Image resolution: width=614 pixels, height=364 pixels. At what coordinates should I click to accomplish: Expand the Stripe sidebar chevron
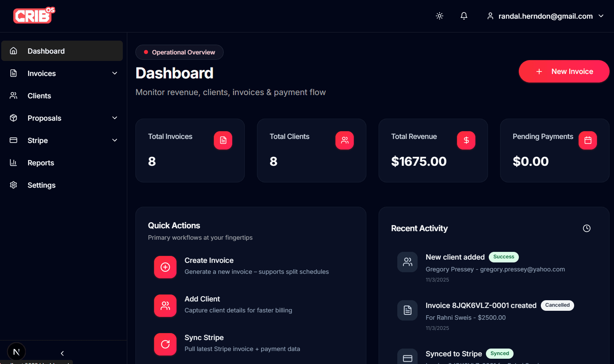pyautogui.click(x=115, y=140)
